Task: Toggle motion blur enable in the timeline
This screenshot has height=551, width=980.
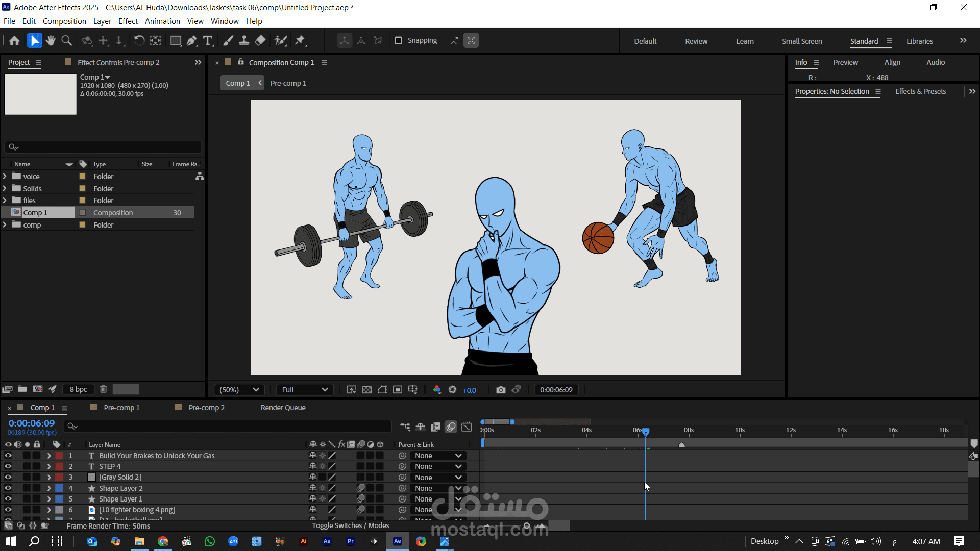Action: pos(451,427)
